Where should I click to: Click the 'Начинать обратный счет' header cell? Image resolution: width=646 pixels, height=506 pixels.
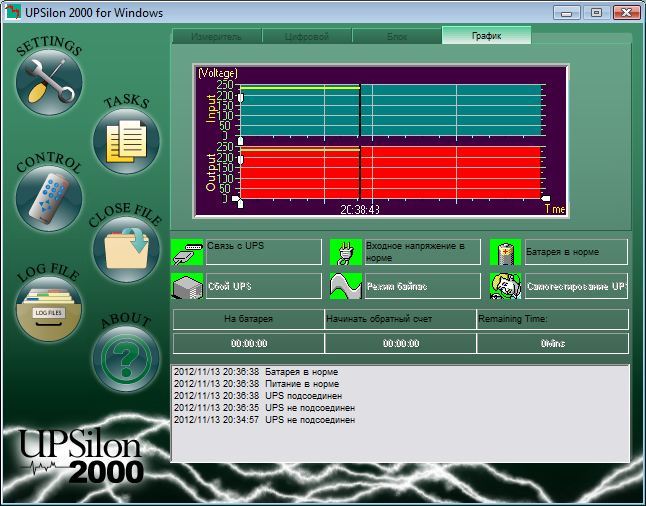[x=400, y=319]
